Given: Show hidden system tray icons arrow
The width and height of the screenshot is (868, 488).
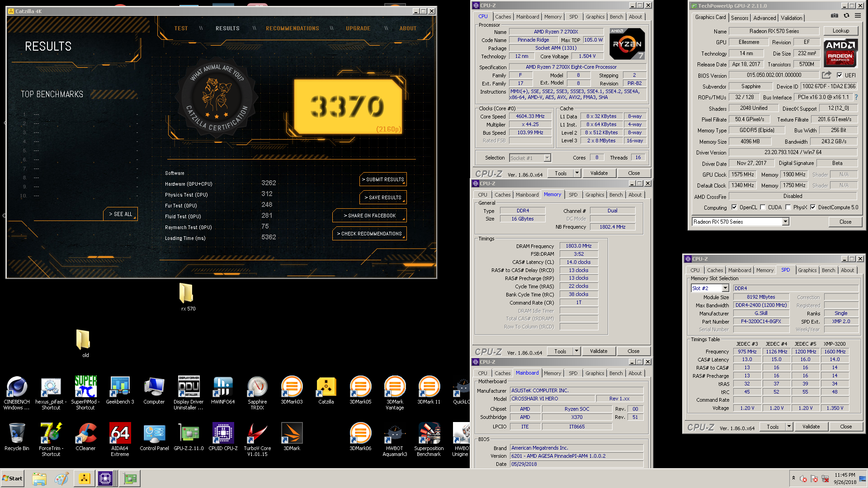Looking at the screenshot, I should pyautogui.click(x=793, y=478).
